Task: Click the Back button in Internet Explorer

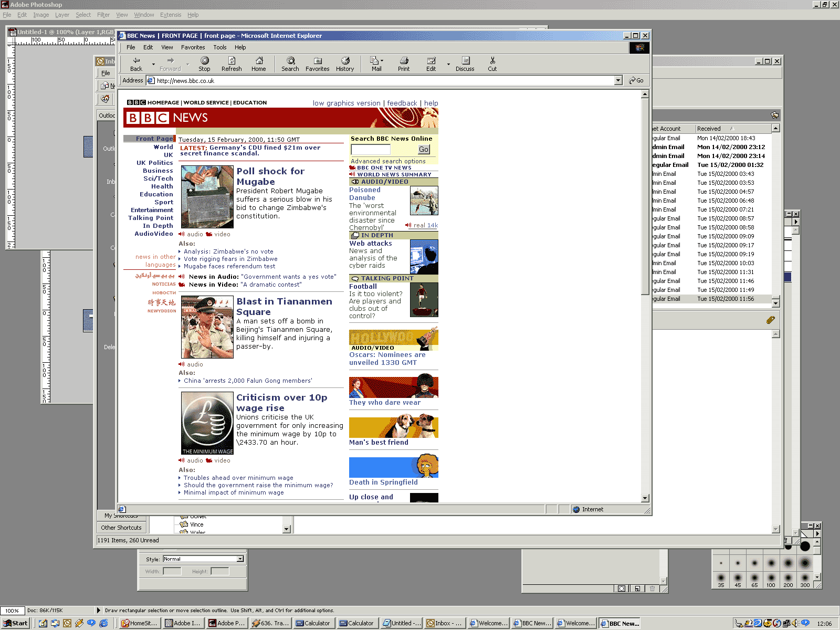Action: [x=136, y=64]
